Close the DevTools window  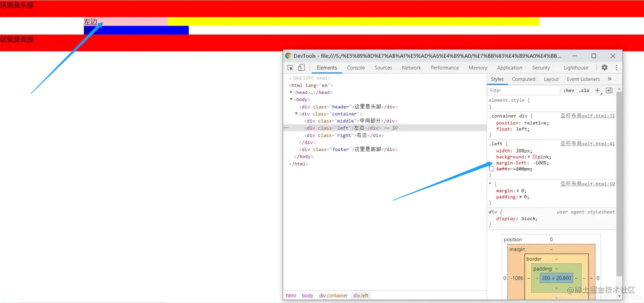click(x=613, y=56)
